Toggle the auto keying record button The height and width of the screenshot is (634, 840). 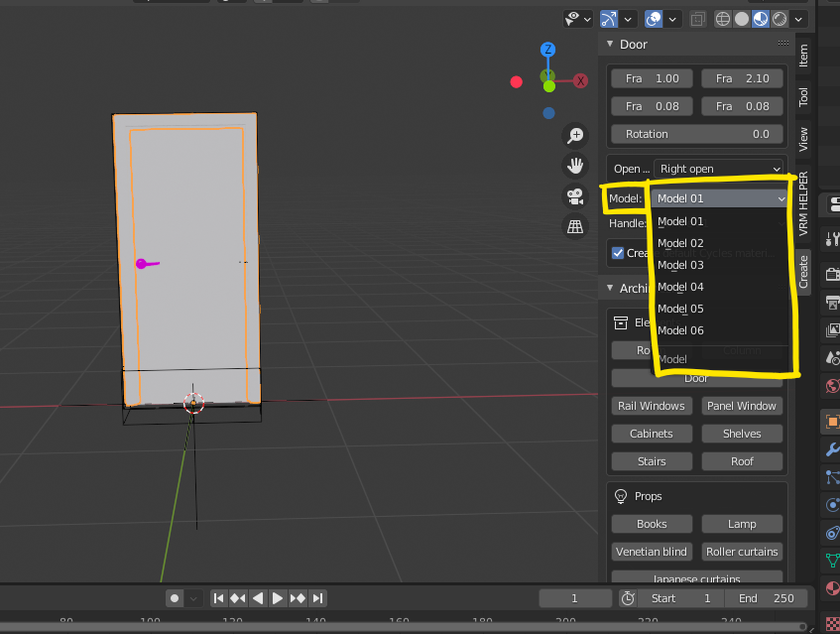point(175,598)
